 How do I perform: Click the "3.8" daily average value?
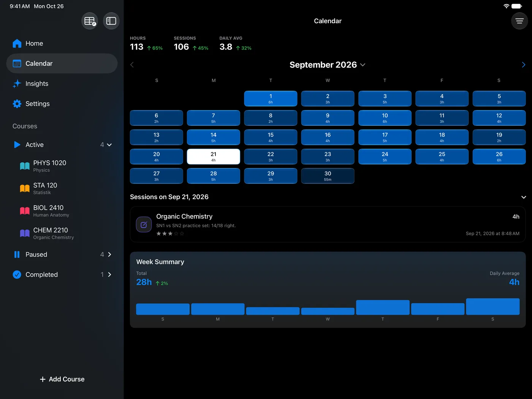coord(226,47)
